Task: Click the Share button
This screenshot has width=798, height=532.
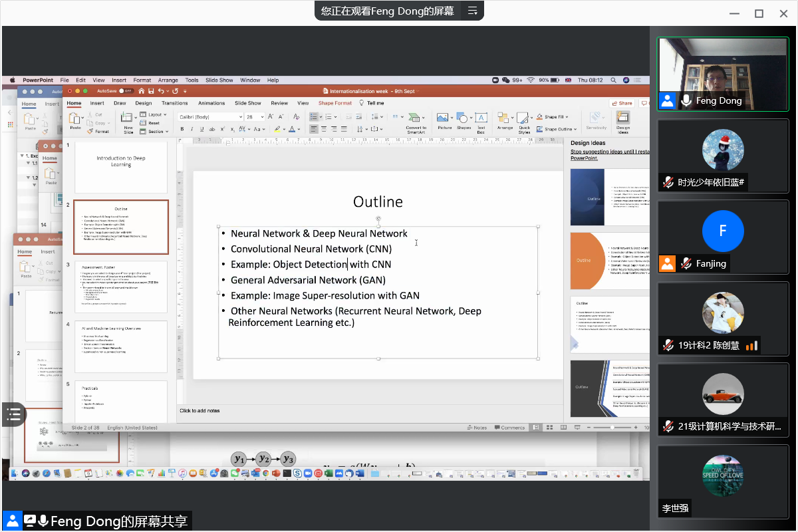Action: click(x=622, y=103)
